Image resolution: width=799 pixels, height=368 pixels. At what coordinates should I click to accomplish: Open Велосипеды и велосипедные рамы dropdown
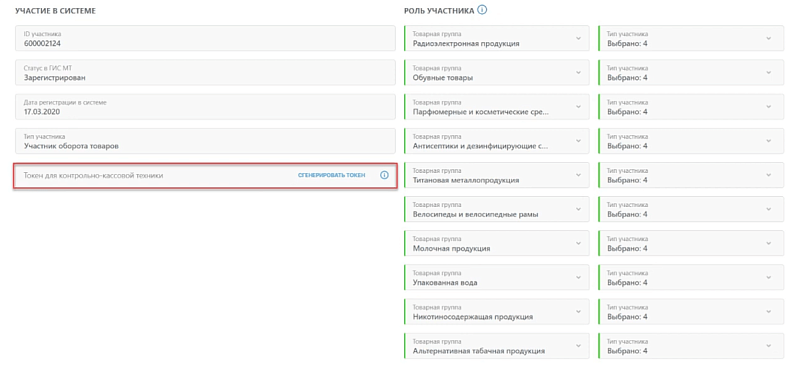point(497,209)
